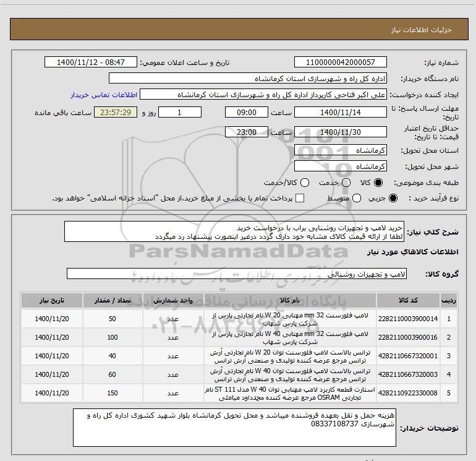The image size is (476, 461).
Task: Click the request creator name field
Action: coord(263,95)
